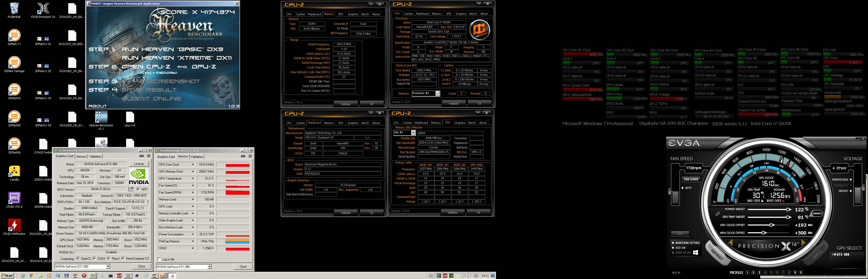
Task: Click ABOUT in the Heaven Benchmark window
Action: click(x=98, y=106)
